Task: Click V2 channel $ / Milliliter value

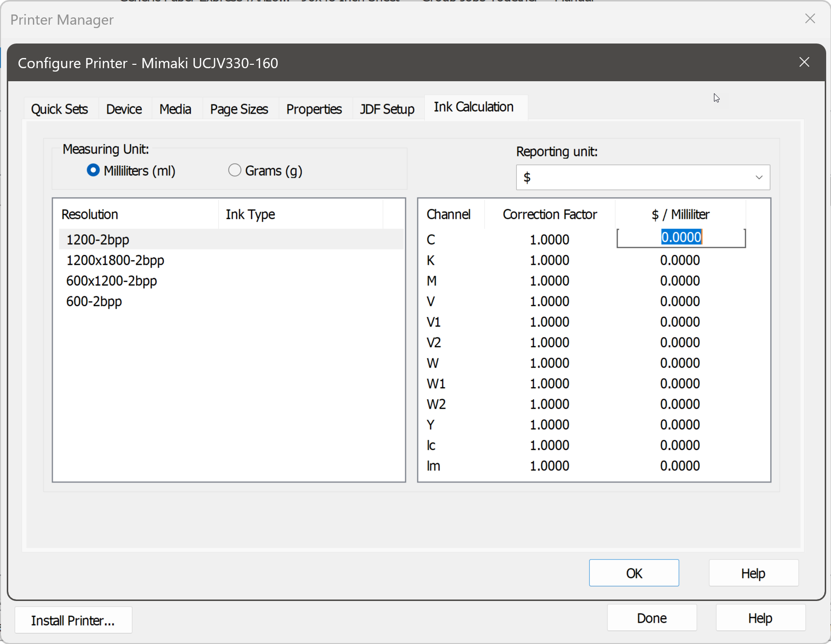Action: click(x=680, y=342)
